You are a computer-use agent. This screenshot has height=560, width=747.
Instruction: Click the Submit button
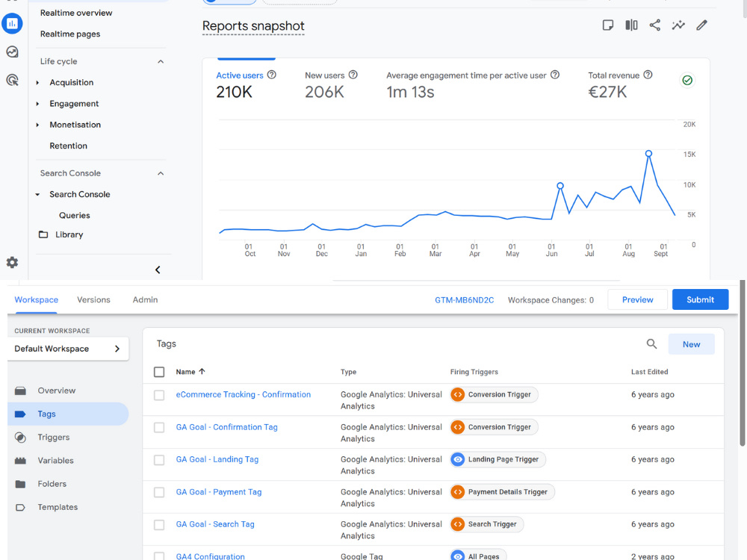[x=701, y=299]
